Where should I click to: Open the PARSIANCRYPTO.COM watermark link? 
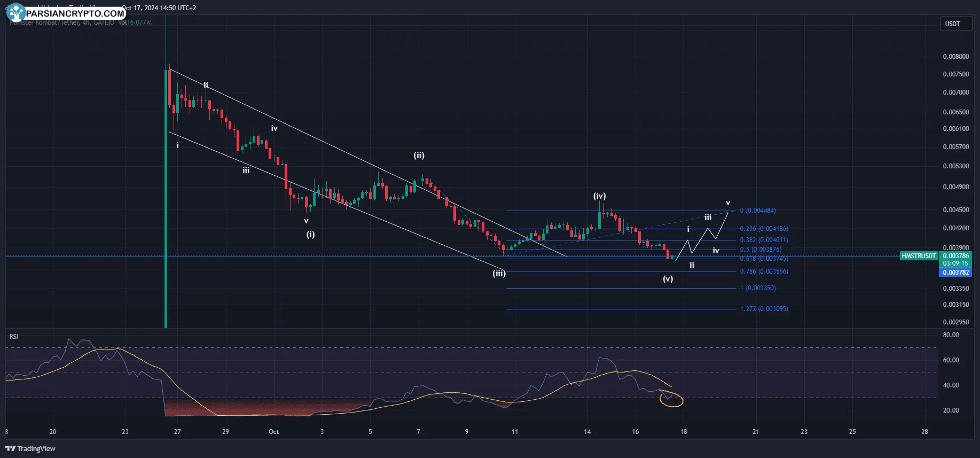pyautogui.click(x=75, y=13)
